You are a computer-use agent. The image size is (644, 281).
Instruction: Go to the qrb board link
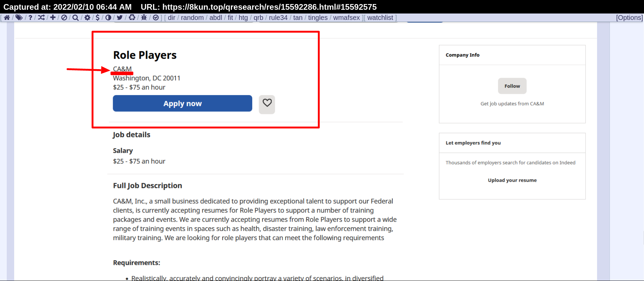(258, 18)
